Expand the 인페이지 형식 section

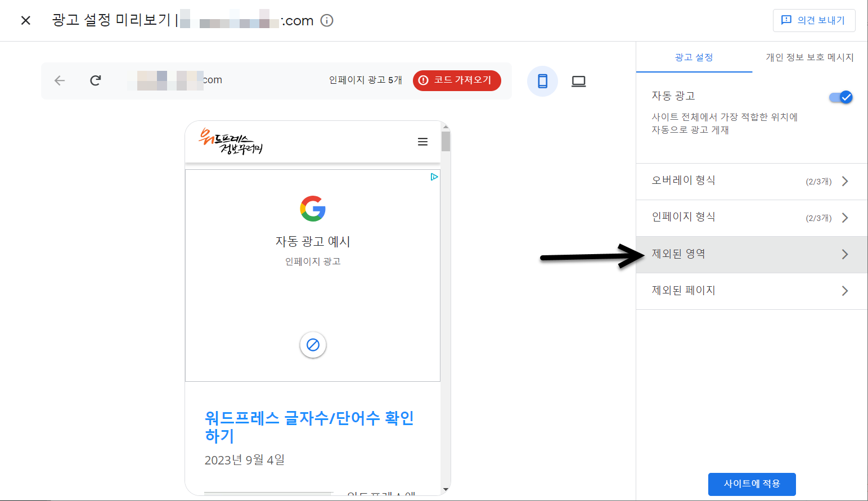[x=752, y=218]
